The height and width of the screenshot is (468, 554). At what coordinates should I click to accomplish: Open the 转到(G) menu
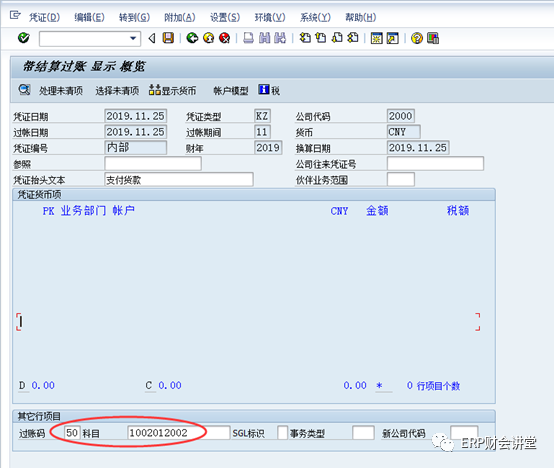[134, 17]
